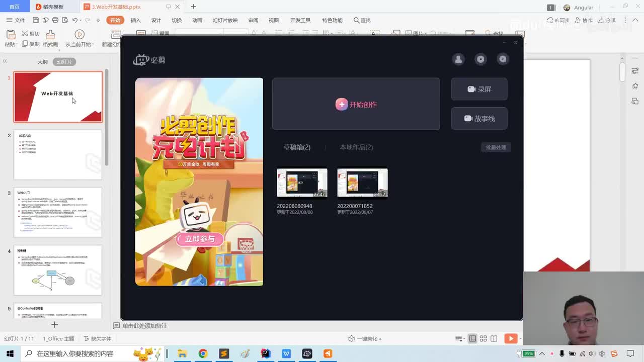The image size is (644, 362).
Task: Click the print icon in WPS toolbar
Action: [x=55, y=20]
